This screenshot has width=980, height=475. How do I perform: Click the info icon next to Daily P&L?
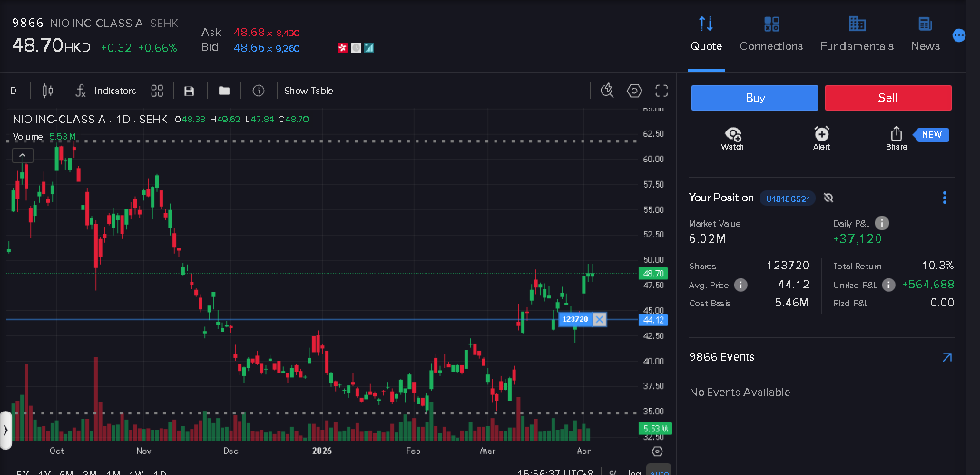pos(882,224)
